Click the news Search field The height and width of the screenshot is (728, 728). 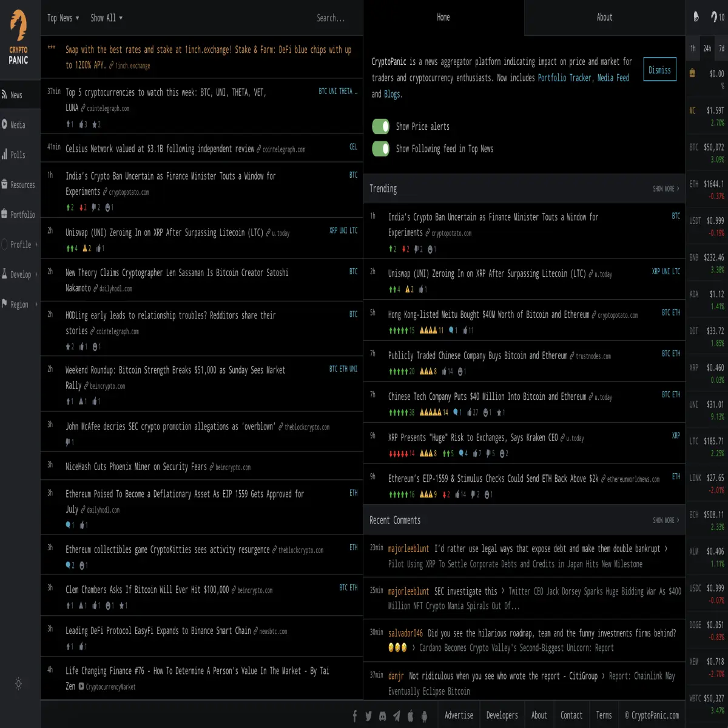click(331, 18)
